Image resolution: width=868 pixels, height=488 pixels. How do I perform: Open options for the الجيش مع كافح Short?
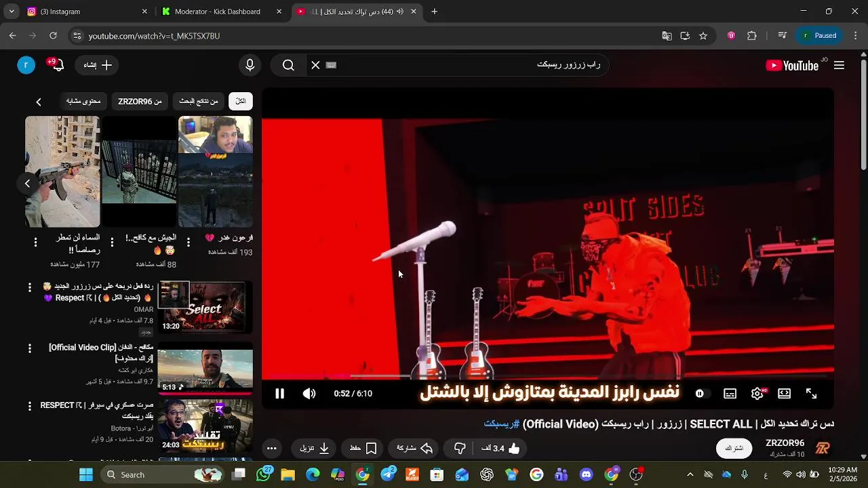tap(113, 242)
